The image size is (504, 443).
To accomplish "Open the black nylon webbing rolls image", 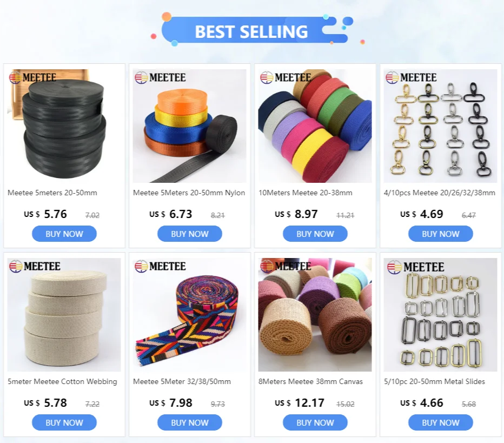I will (x=64, y=125).
